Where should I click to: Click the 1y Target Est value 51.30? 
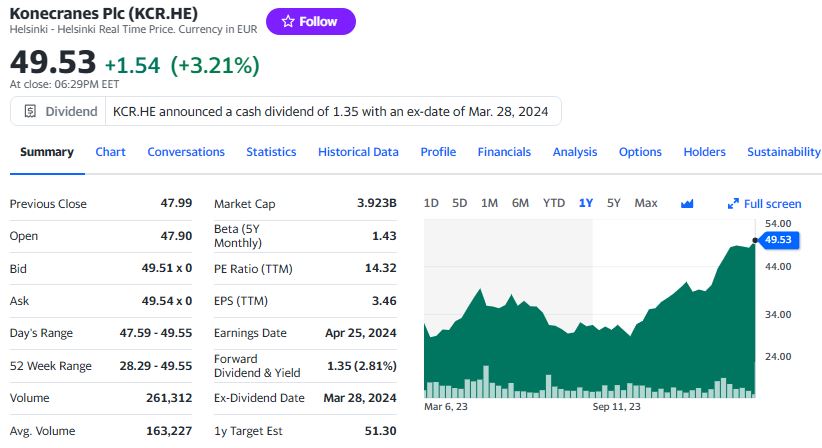tap(381, 431)
